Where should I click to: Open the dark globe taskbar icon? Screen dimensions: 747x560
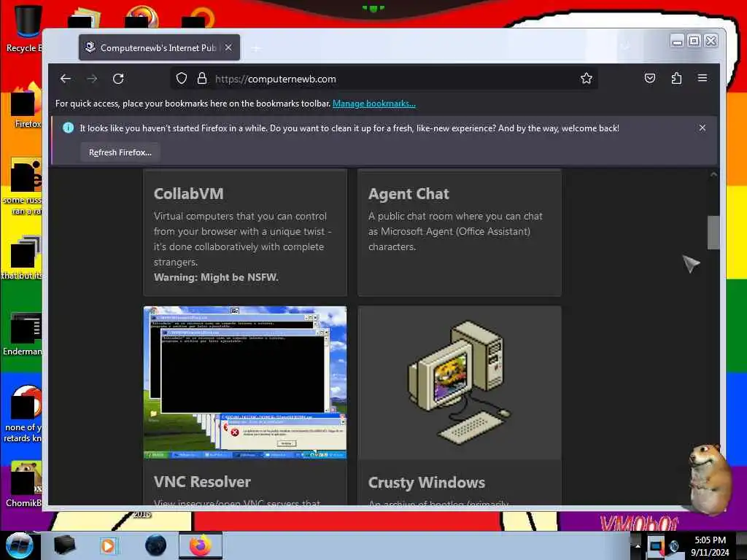tap(156, 545)
